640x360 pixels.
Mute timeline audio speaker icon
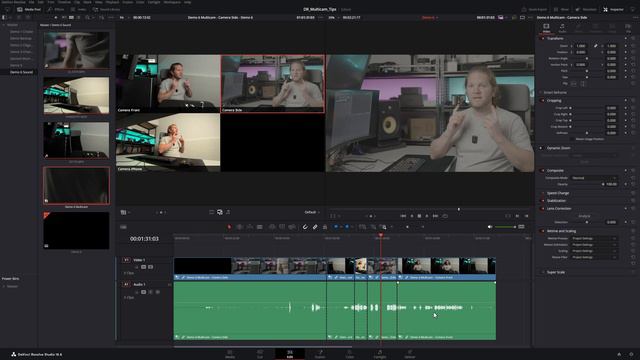tap(490, 227)
